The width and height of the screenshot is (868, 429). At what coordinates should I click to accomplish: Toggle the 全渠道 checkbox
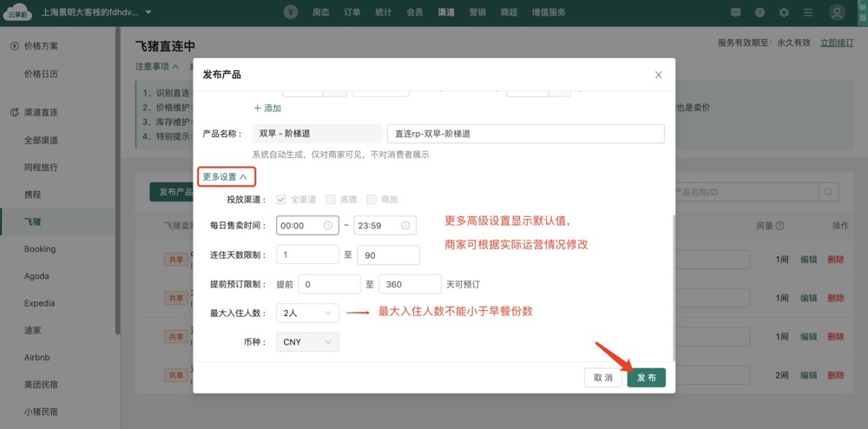tap(280, 199)
